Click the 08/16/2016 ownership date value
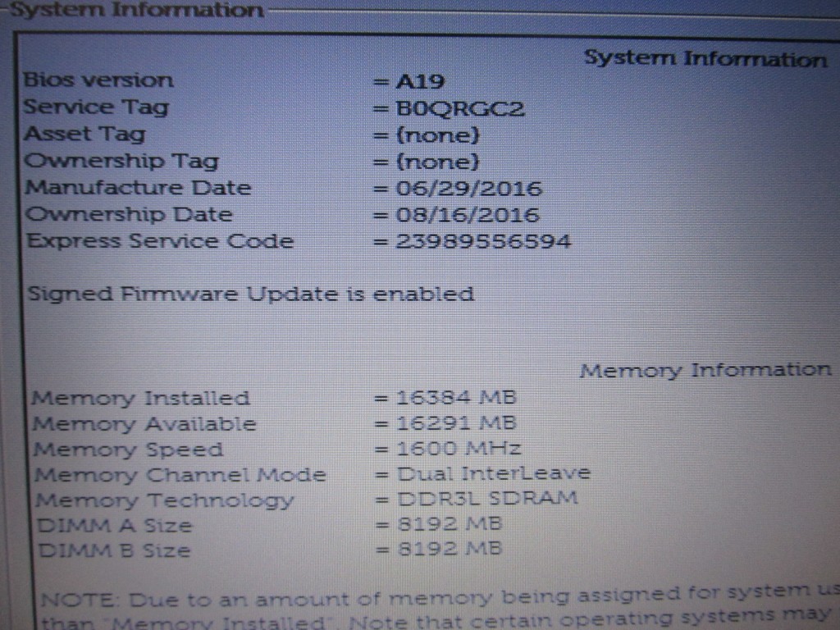The image size is (840, 630). coord(467,216)
